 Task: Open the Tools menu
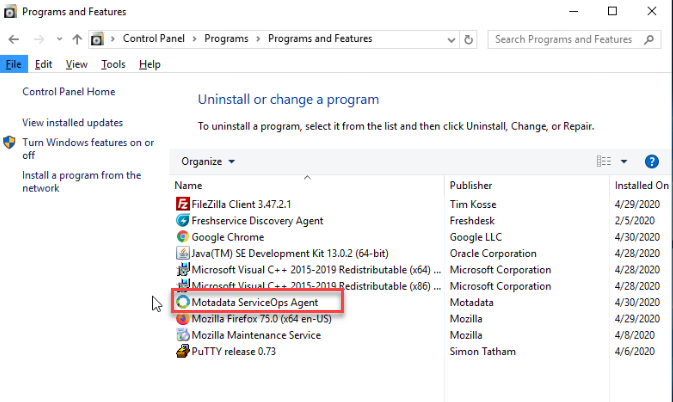click(x=113, y=64)
